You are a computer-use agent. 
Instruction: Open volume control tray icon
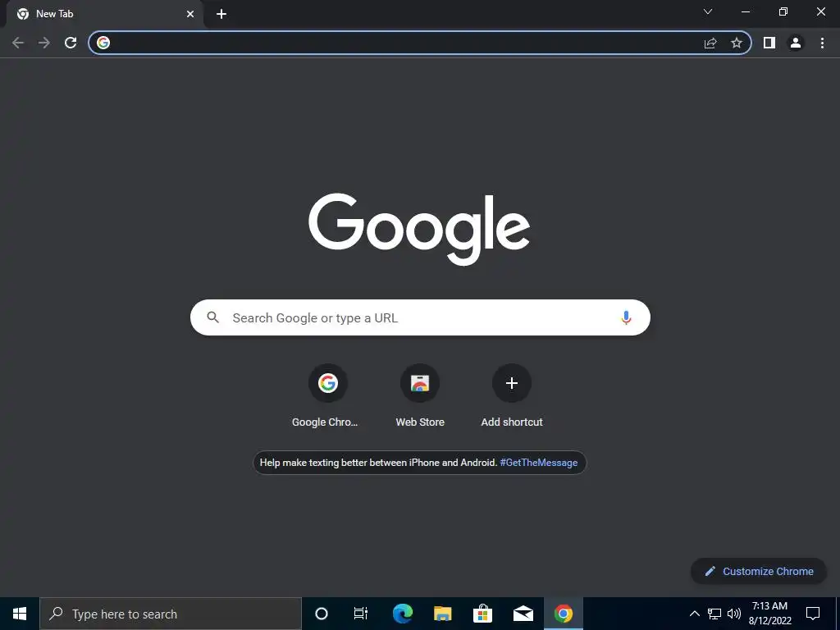coord(734,614)
